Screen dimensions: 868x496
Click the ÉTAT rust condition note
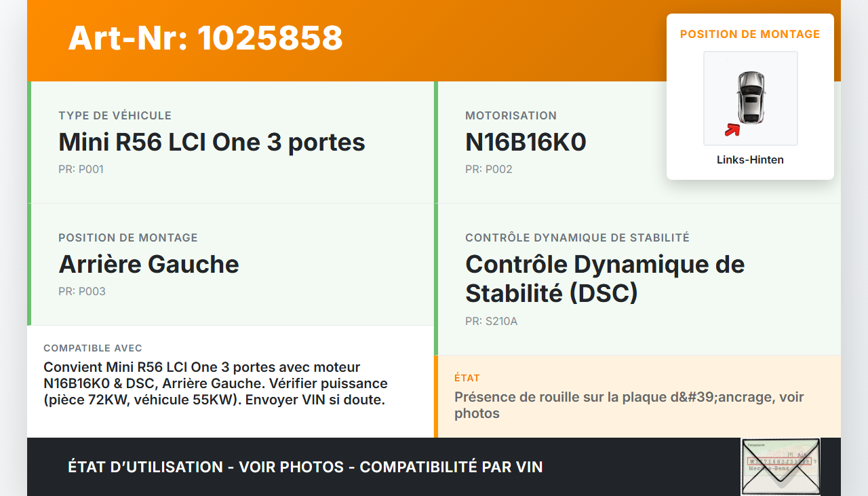click(629, 405)
